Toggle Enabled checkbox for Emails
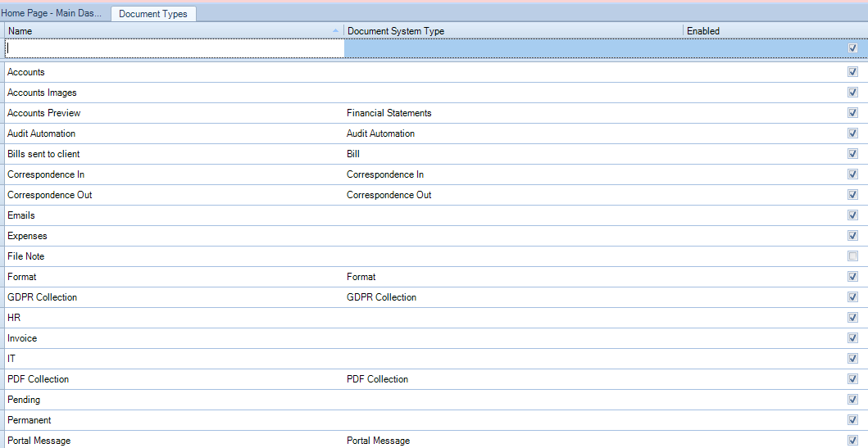Image resolution: width=868 pixels, height=448 pixels. point(852,215)
